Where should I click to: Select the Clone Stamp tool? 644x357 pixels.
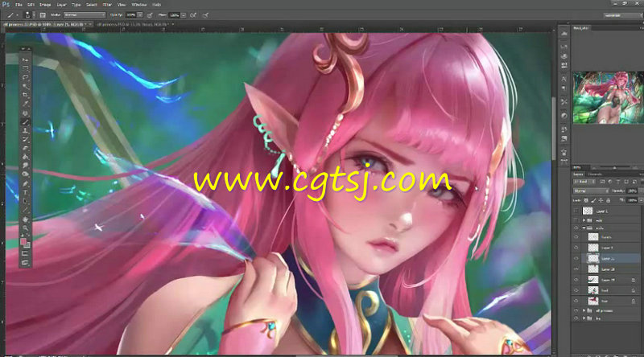26,130
